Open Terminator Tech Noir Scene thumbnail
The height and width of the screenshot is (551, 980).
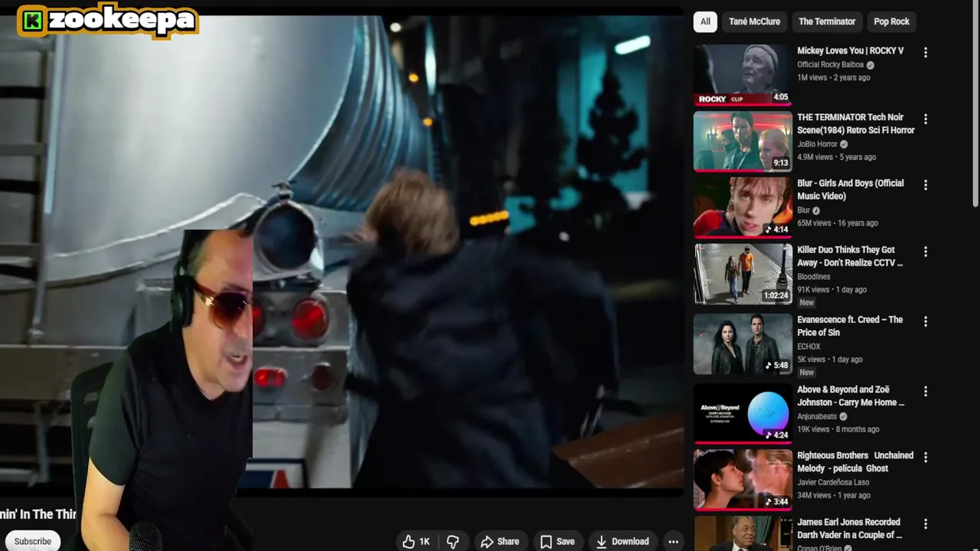[743, 141]
